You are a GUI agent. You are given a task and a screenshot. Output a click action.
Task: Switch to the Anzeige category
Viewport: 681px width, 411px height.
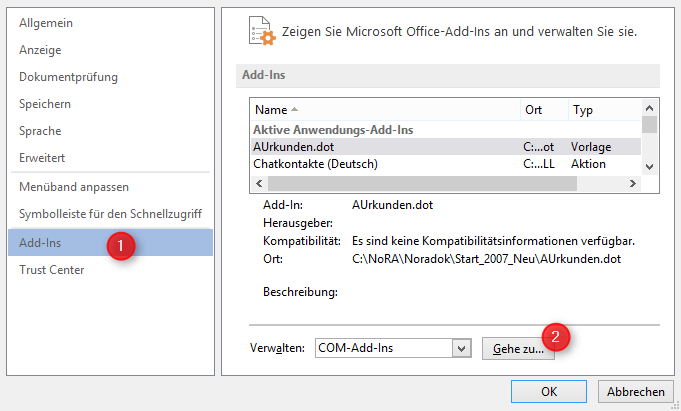(41, 49)
